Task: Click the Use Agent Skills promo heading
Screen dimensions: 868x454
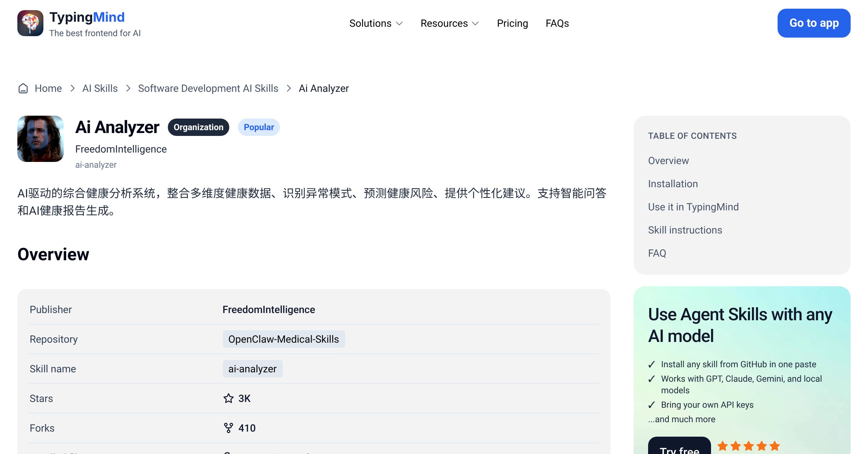Action: pos(740,325)
